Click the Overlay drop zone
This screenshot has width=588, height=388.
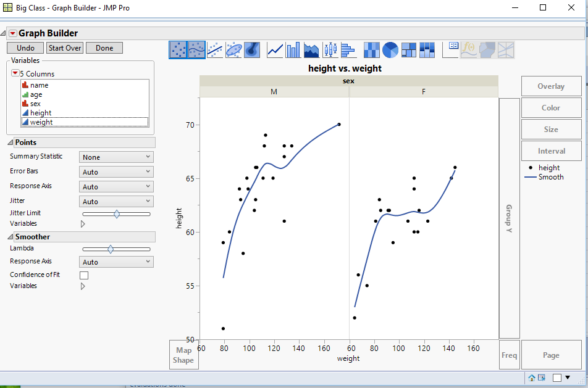(551, 86)
